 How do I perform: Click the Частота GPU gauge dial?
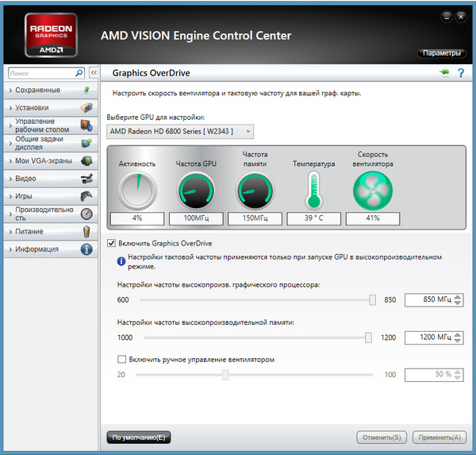(196, 191)
